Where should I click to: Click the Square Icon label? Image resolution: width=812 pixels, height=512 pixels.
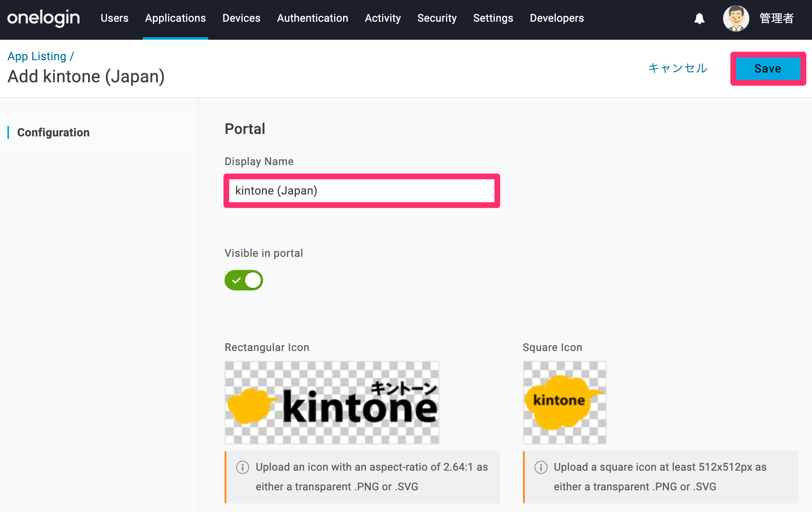point(552,347)
